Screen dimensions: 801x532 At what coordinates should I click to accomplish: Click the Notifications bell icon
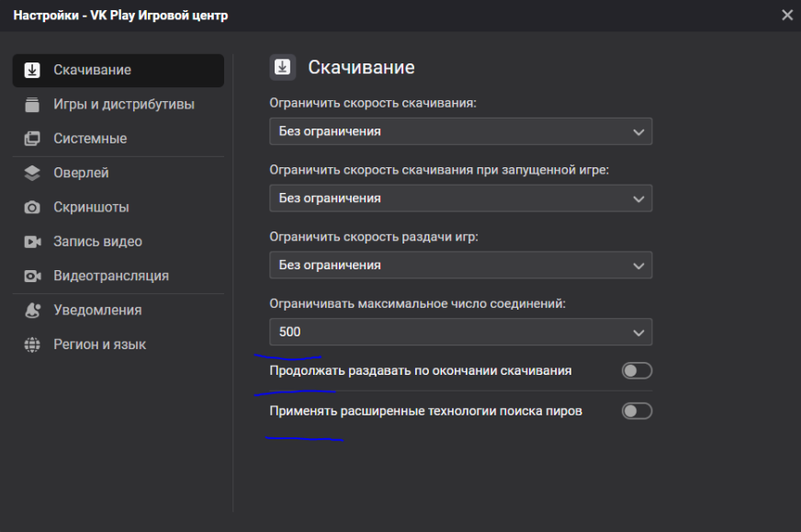[32, 311]
